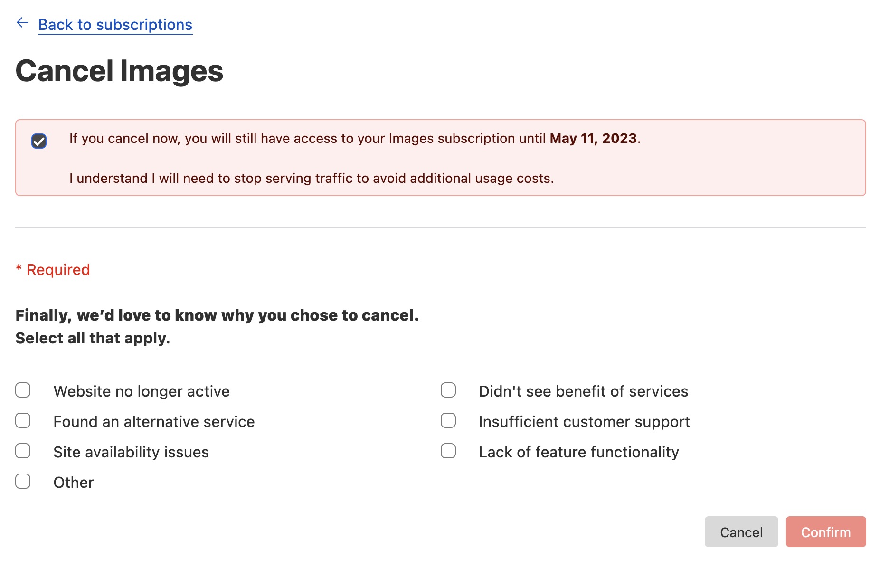Click the Confirm button

click(826, 532)
